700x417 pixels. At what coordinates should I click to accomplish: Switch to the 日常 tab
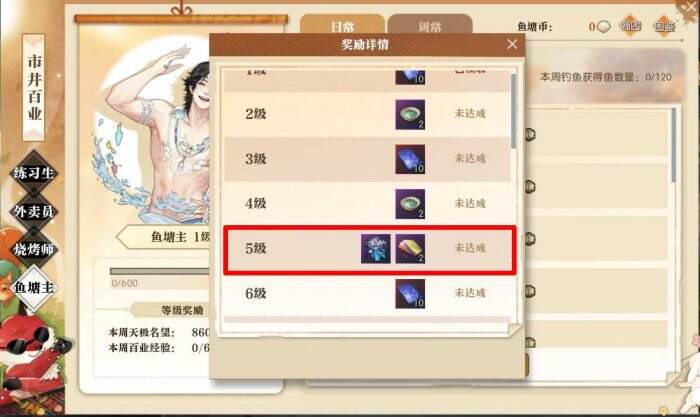342,26
